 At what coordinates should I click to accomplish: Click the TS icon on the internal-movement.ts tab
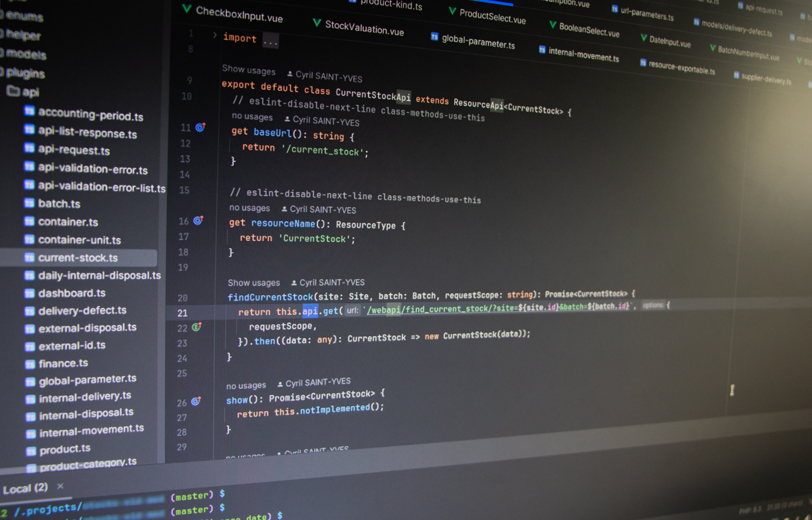tap(542, 50)
